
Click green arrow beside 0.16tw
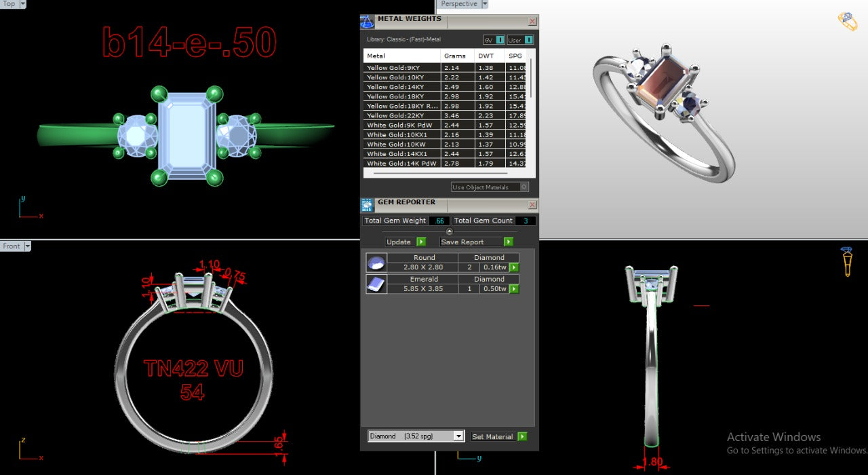(x=514, y=267)
